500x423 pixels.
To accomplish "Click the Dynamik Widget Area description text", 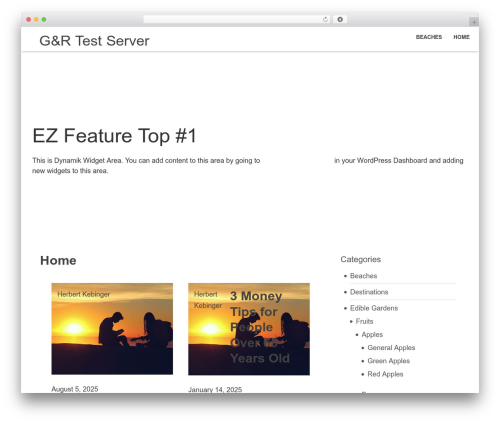I will coord(248,165).
